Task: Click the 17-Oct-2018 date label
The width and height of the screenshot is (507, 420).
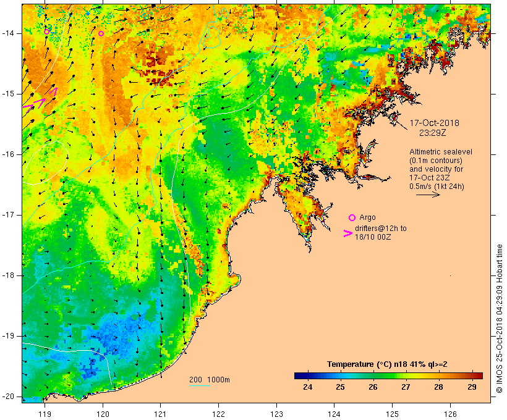Action: (434, 123)
